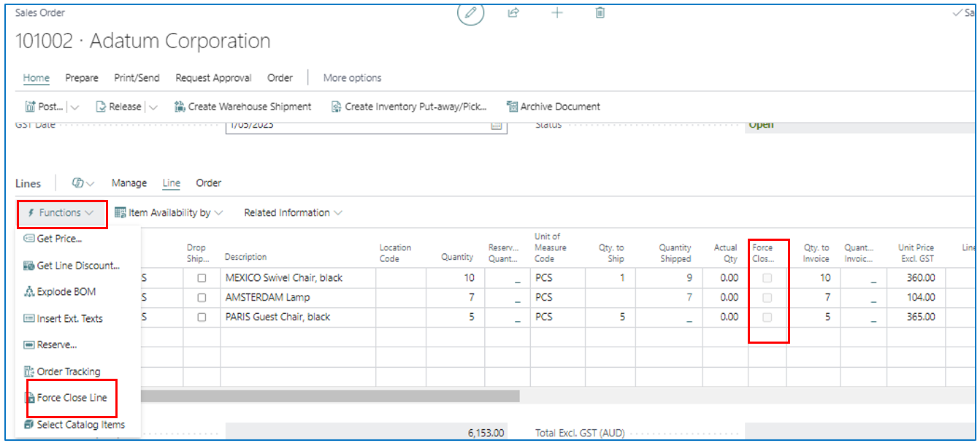Switch to the Prepare tab

(x=82, y=78)
